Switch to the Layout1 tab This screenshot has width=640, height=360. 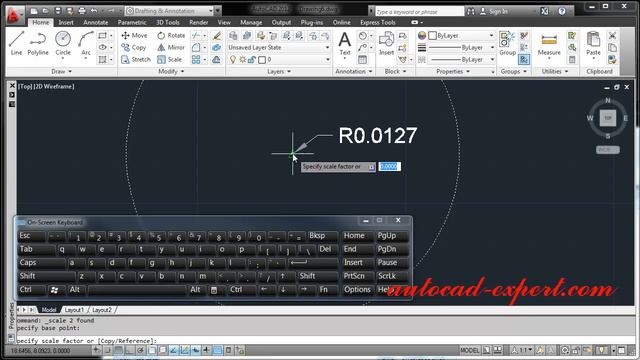click(74, 310)
